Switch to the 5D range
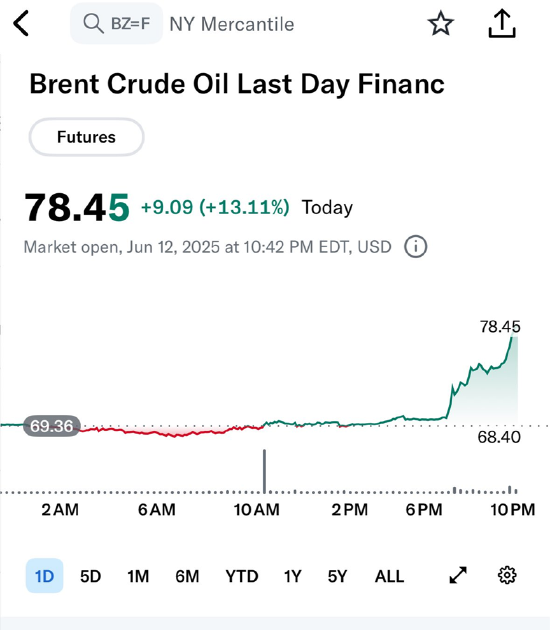This screenshot has height=630, width=550. [x=90, y=576]
